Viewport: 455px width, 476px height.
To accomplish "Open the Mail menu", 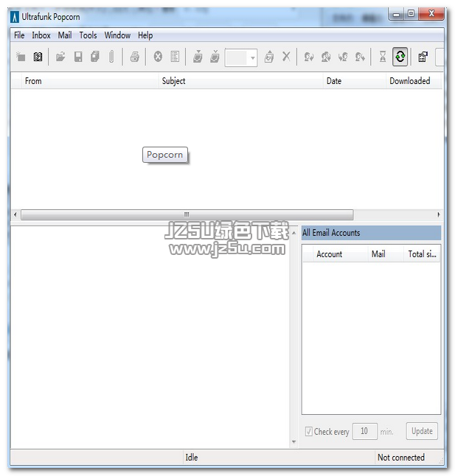I will [65, 35].
